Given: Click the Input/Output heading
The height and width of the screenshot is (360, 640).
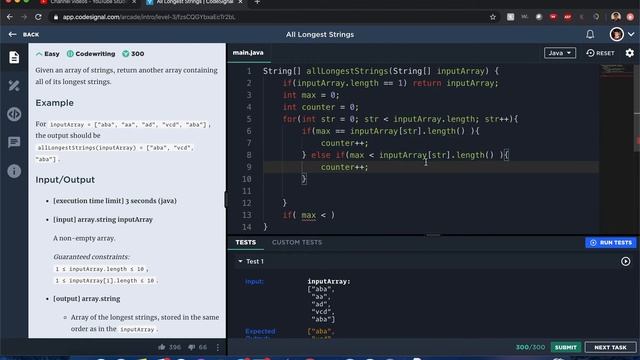Looking at the screenshot, I should [65, 180].
